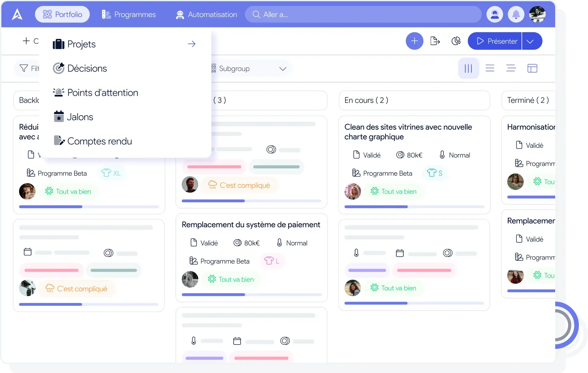Click the export document icon
588x373 pixels.
point(435,41)
